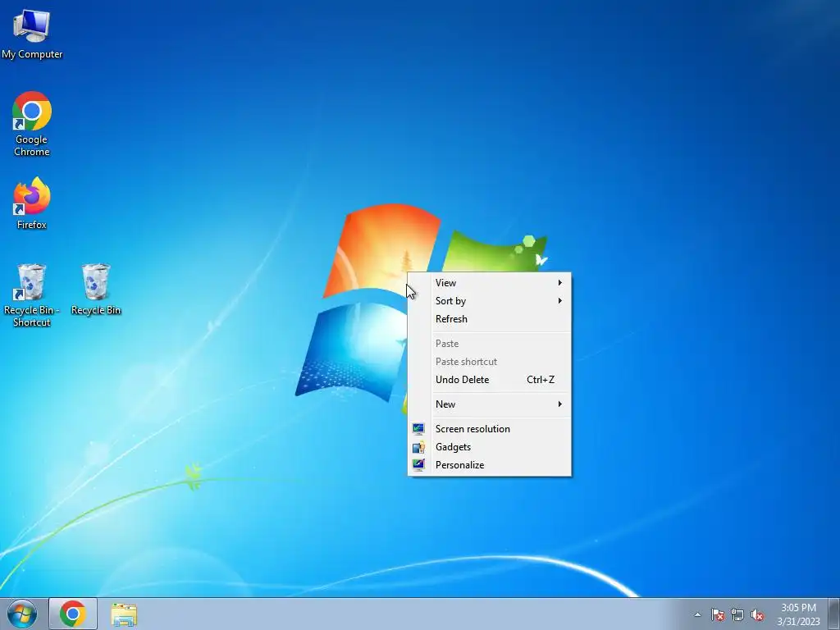Choose Undo Delete in the context menu
The height and width of the screenshot is (630, 840).
tap(490, 380)
